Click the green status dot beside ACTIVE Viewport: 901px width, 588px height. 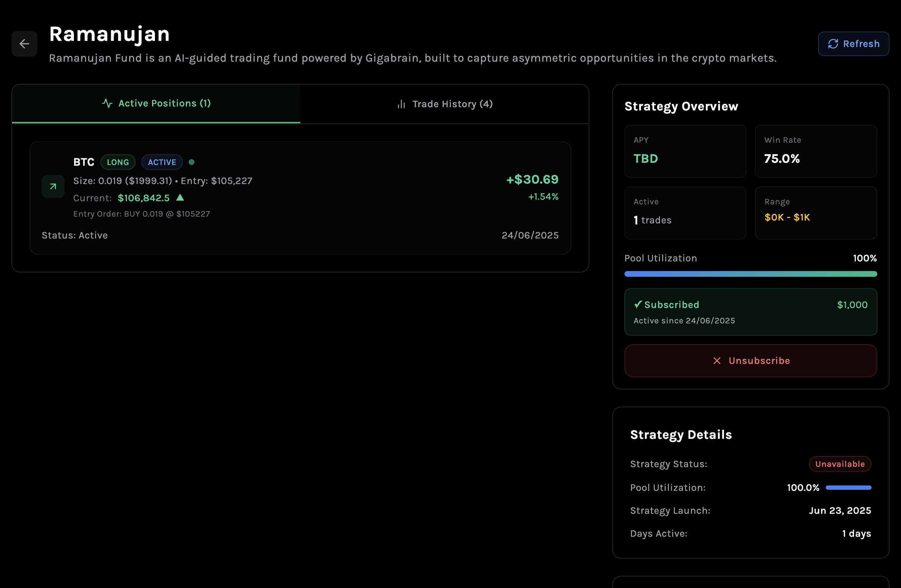point(192,162)
